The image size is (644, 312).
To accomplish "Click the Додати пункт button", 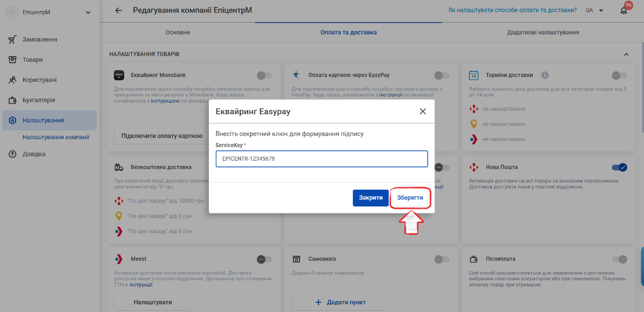I will [x=339, y=302].
